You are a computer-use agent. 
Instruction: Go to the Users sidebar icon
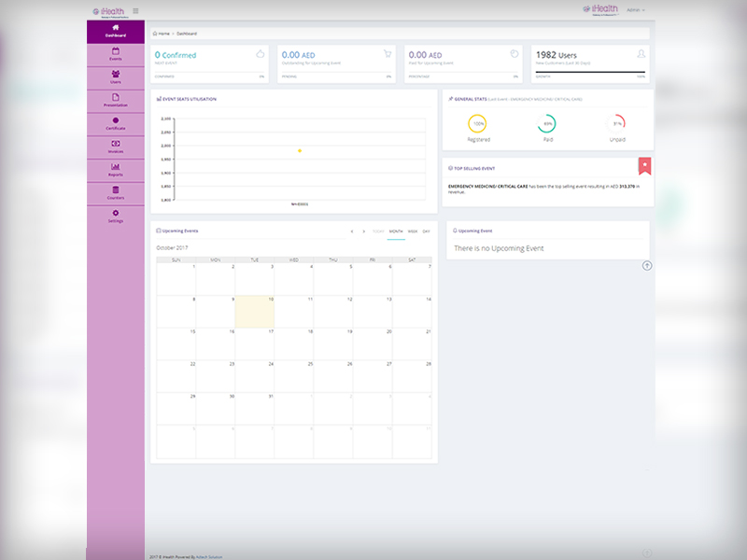(116, 77)
